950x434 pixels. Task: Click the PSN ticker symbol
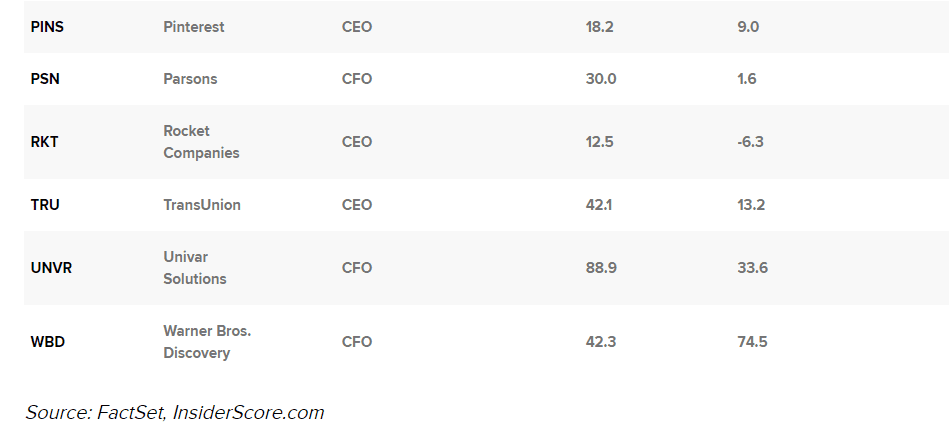click(x=45, y=79)
